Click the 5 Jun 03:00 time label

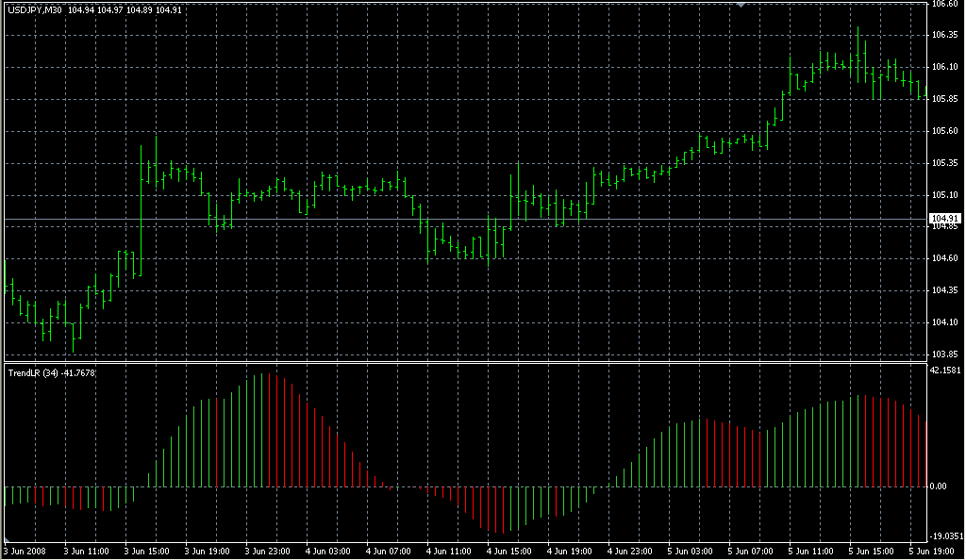tap(690, 552)
